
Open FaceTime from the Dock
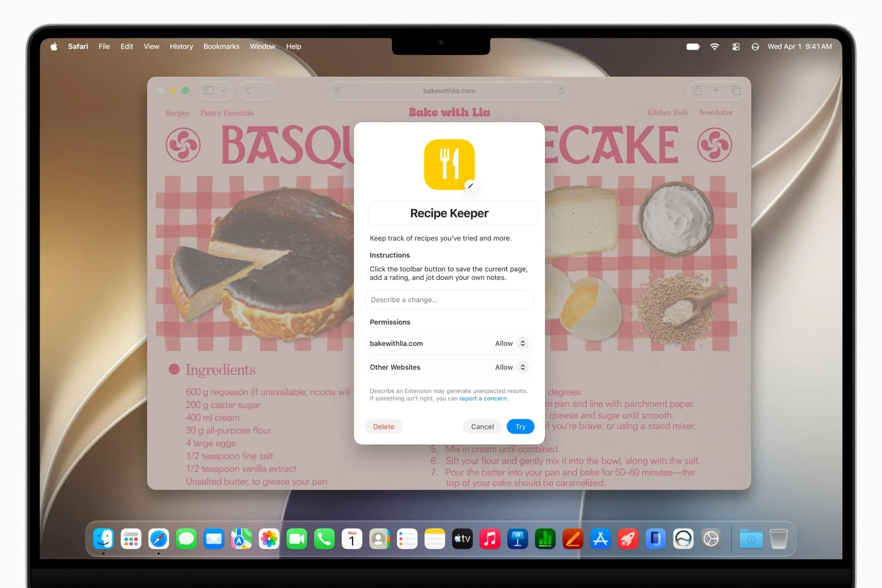[x=297, y=539]
